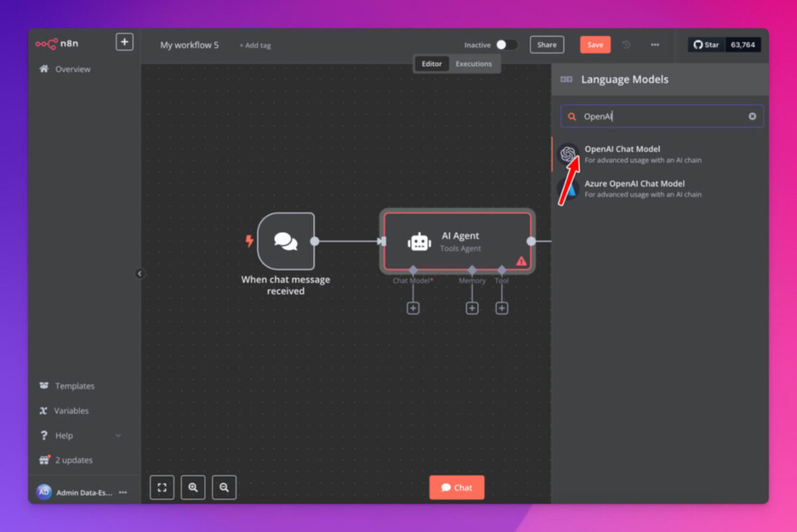797x532 pixels.
Task: Select OpenAI Chat Model
Action: click(x=660, y=154)
